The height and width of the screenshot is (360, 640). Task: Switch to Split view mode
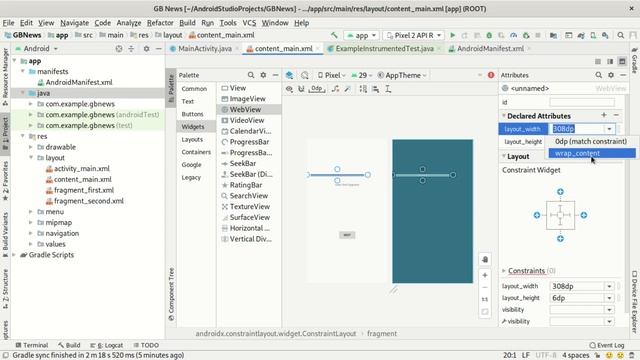coord(610,62)
